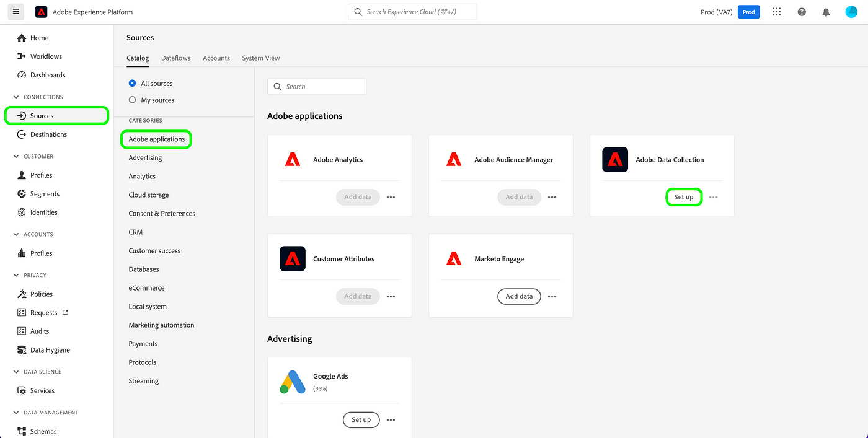
Task: Click the Prod sandbox button
Action: (749, 12)
